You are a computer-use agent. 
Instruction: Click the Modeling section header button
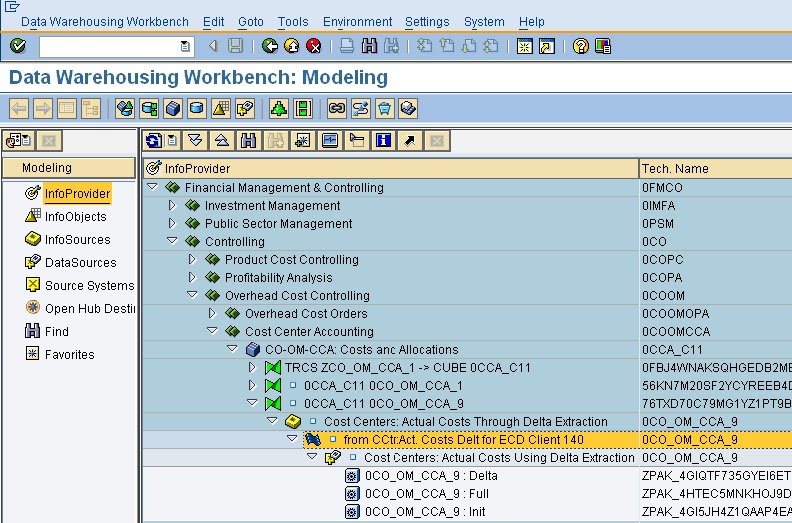(x=69, y=168)
